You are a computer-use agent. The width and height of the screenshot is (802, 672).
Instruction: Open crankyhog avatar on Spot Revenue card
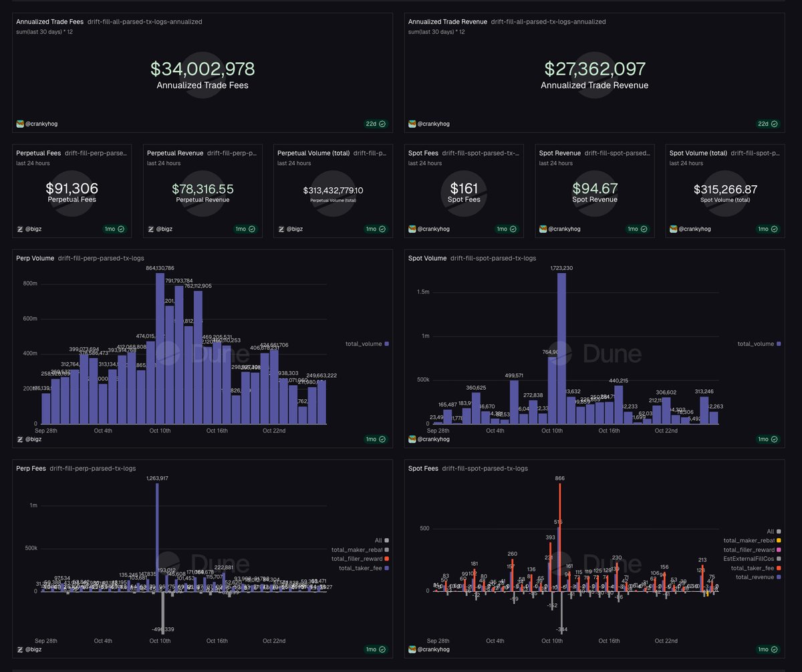coord(543,229)
